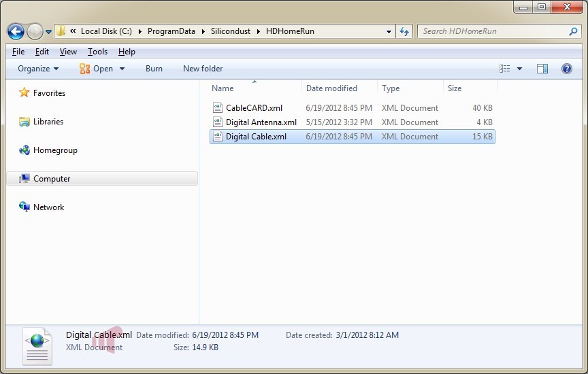Click XML preview thumbnail in details pane
The image size is (588, 374).
click(x=37, y=346)
